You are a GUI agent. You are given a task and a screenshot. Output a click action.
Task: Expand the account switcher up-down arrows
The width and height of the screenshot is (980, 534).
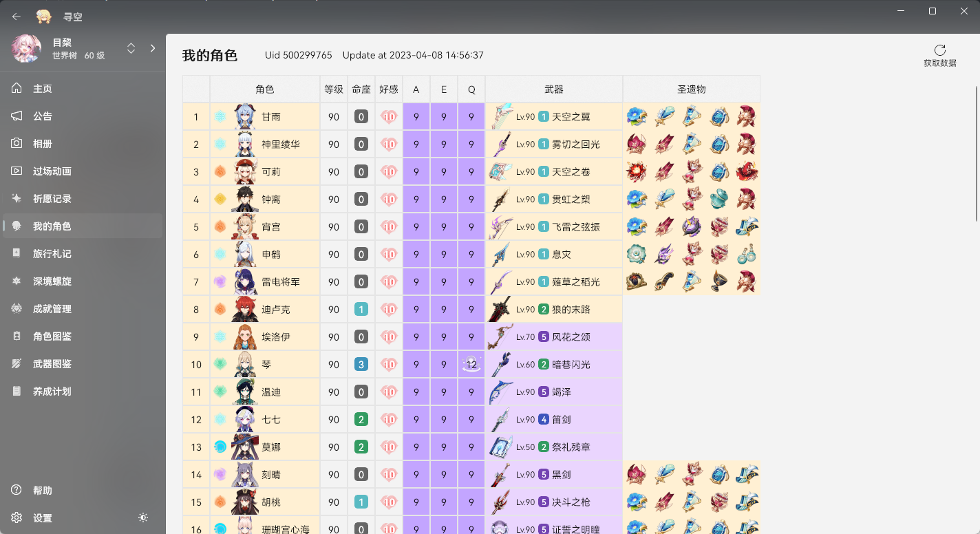pos(131,48)
